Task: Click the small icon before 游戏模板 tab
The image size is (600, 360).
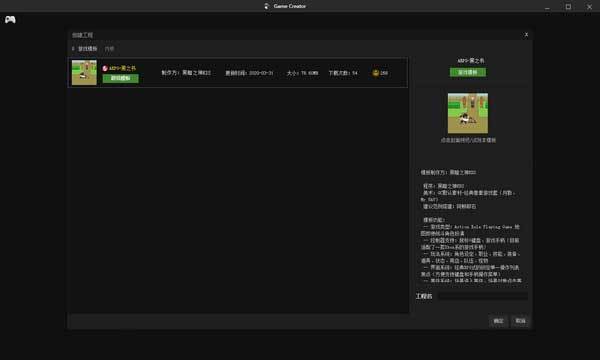Action: (73, 49)
